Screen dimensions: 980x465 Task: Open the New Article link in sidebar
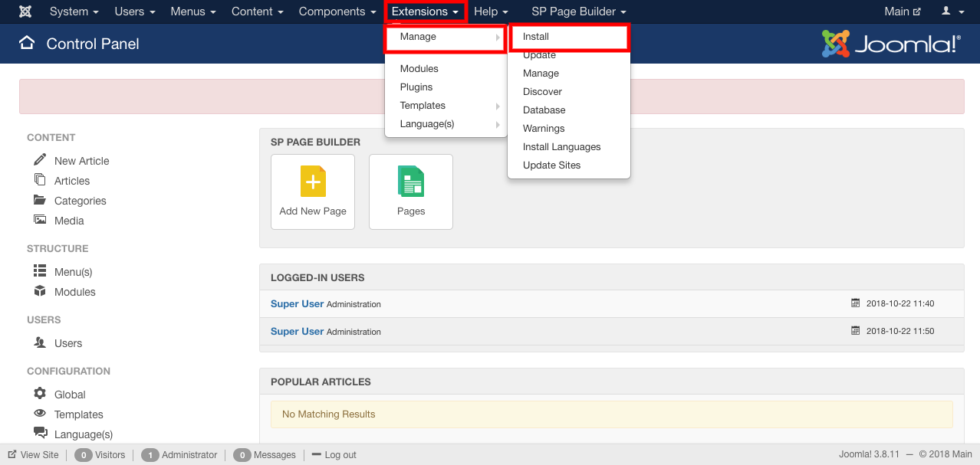[82, 161]
